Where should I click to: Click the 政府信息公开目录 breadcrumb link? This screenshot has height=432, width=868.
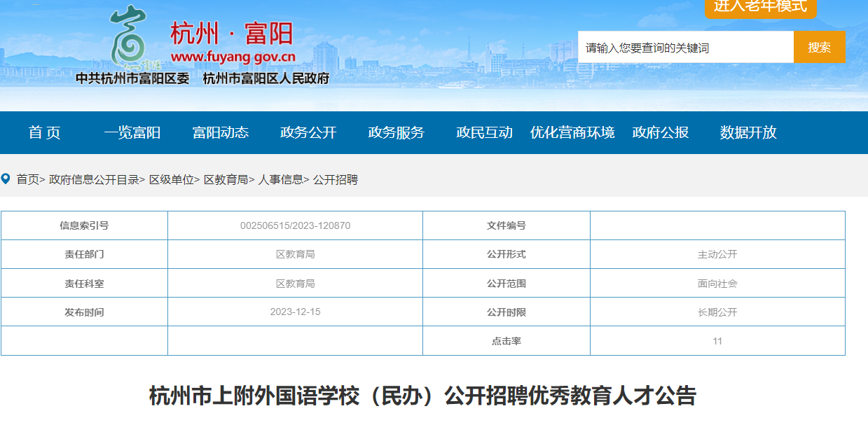tap(94, 179)
